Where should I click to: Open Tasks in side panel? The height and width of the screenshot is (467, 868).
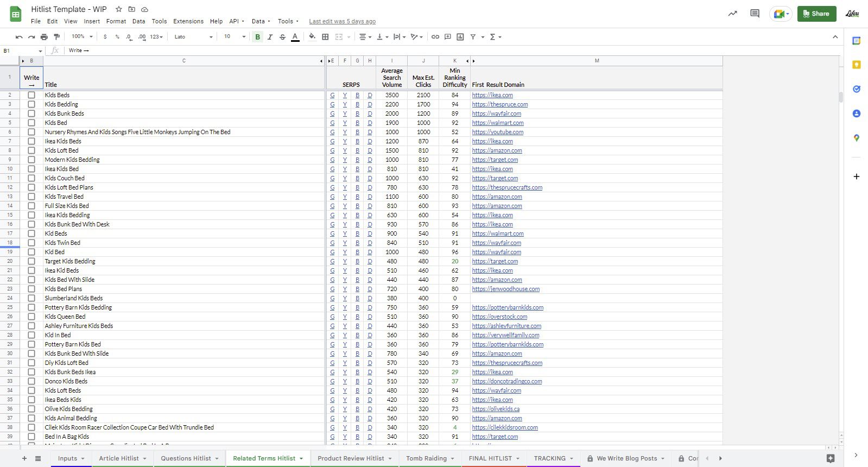(x=857, y=89)
